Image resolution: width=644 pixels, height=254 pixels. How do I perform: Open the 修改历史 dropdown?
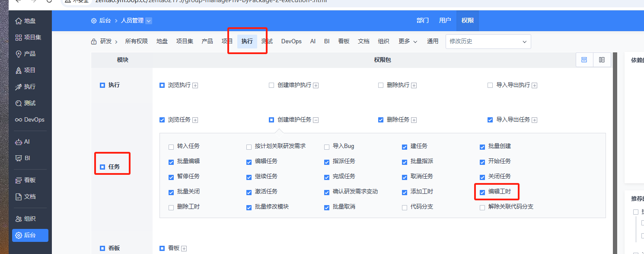point(488,41)
